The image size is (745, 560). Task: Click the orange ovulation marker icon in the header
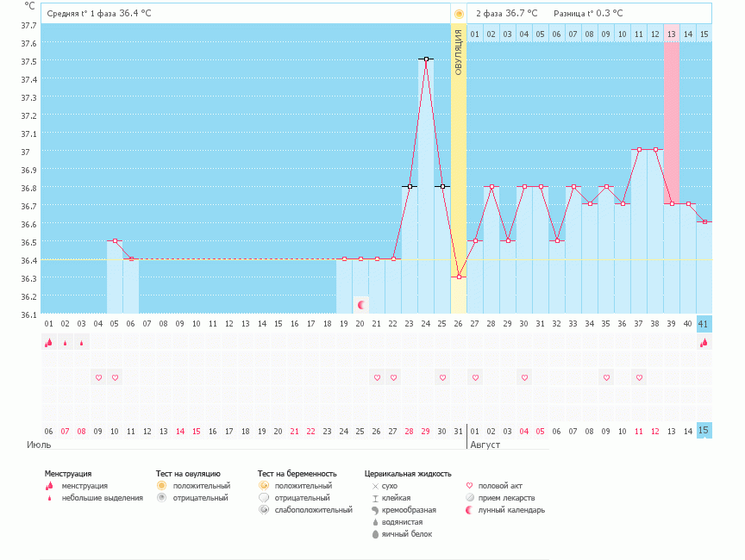click(459, 14)
